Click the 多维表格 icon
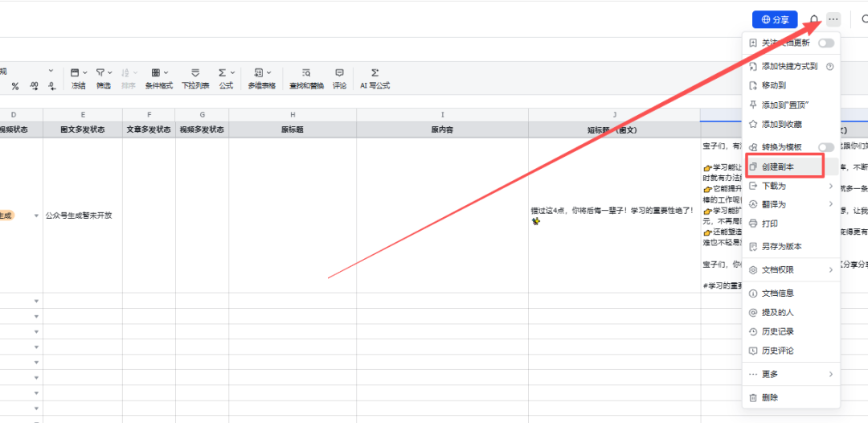 point(259,72)
